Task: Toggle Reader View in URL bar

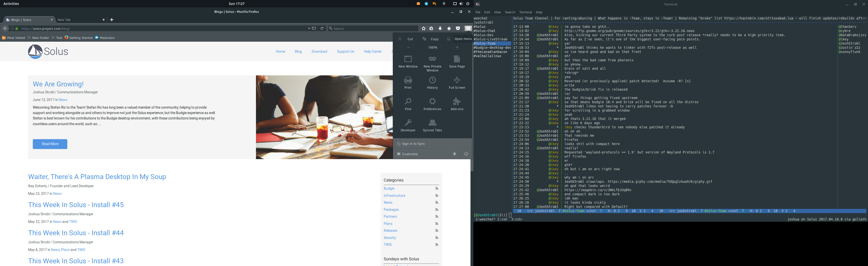Action: tap(314, 29)
